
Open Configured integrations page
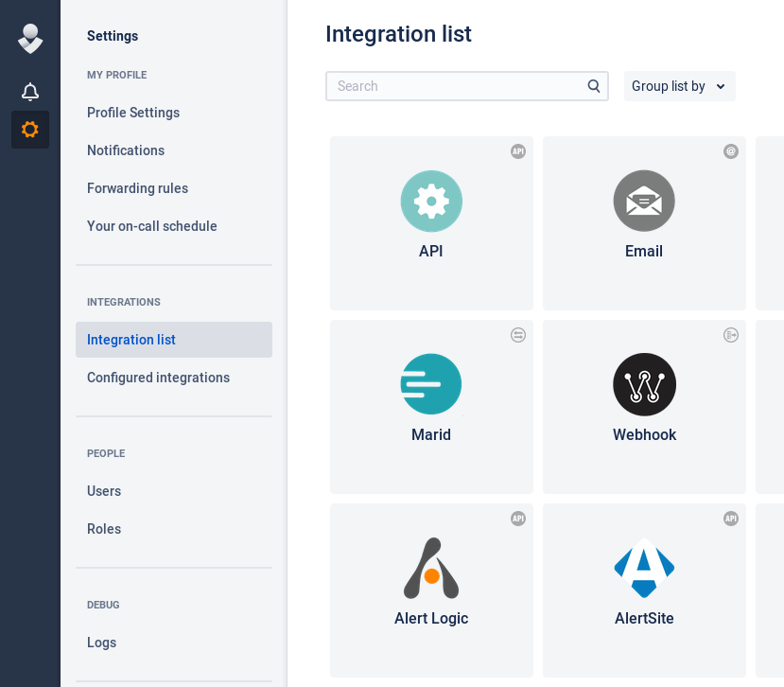click(158, 378)
